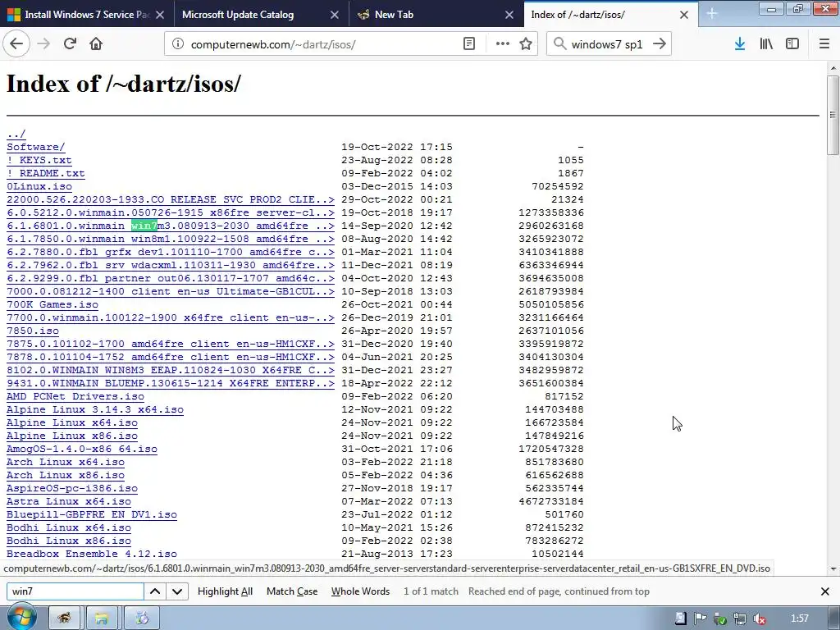The image size is (840, 630).
Task: Close the find bar
Action: coord(825,591)
